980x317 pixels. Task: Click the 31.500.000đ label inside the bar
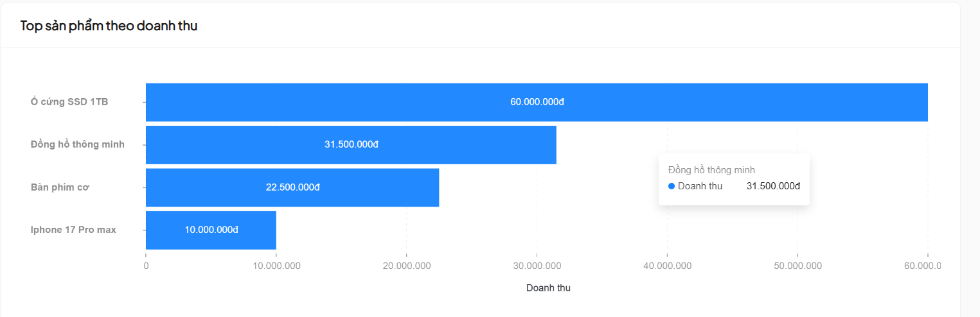(352, 144)
